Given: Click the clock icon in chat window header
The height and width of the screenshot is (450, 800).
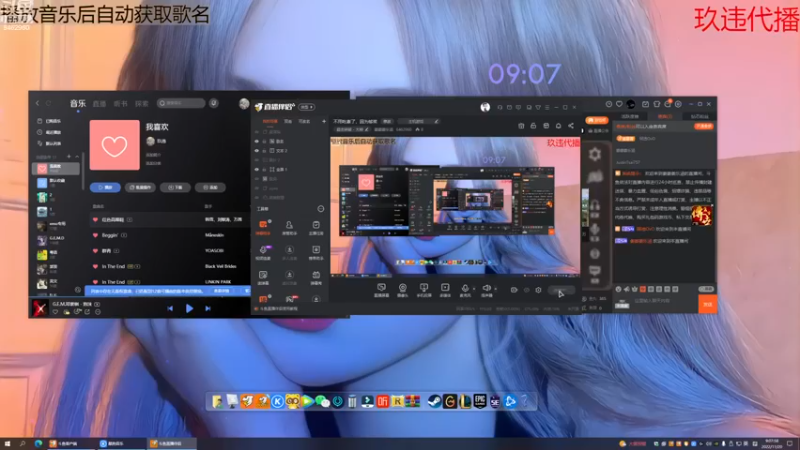Looking at the screenshot, I should [x=609, y=104].
